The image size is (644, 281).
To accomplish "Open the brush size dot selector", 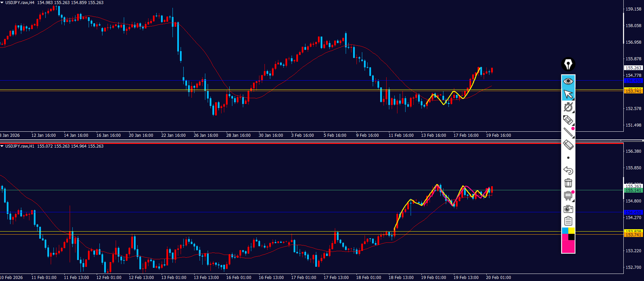I will (x=568, y=158).
